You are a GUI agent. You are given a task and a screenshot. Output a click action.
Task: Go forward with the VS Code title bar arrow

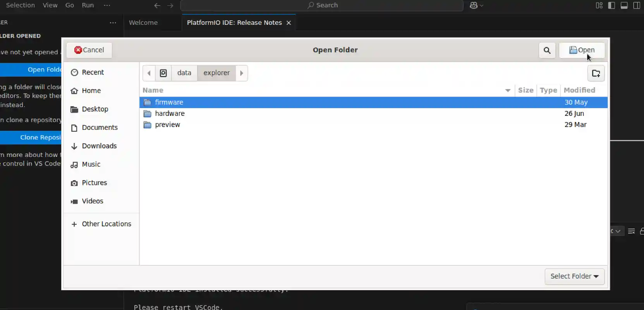[170, 5]
